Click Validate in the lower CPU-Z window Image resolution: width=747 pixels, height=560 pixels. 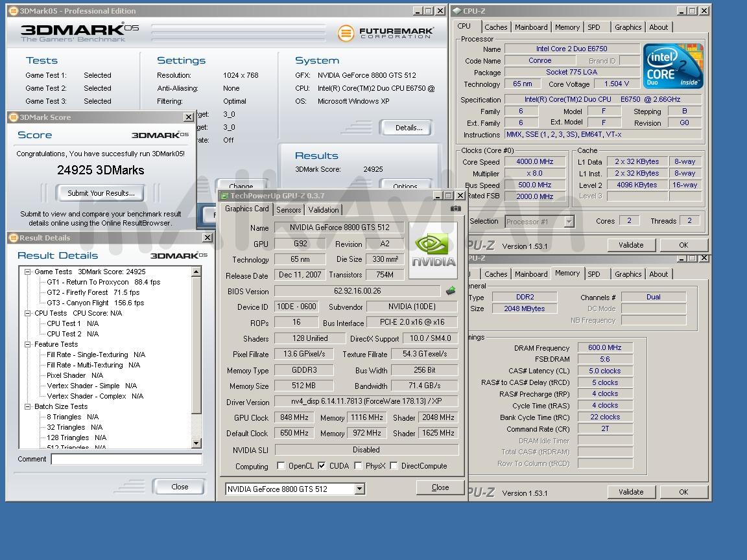(x=631, y=492)
